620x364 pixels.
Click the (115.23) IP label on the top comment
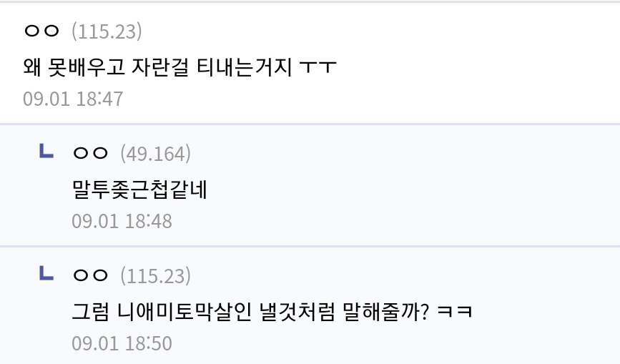click(x=107, y=31)
